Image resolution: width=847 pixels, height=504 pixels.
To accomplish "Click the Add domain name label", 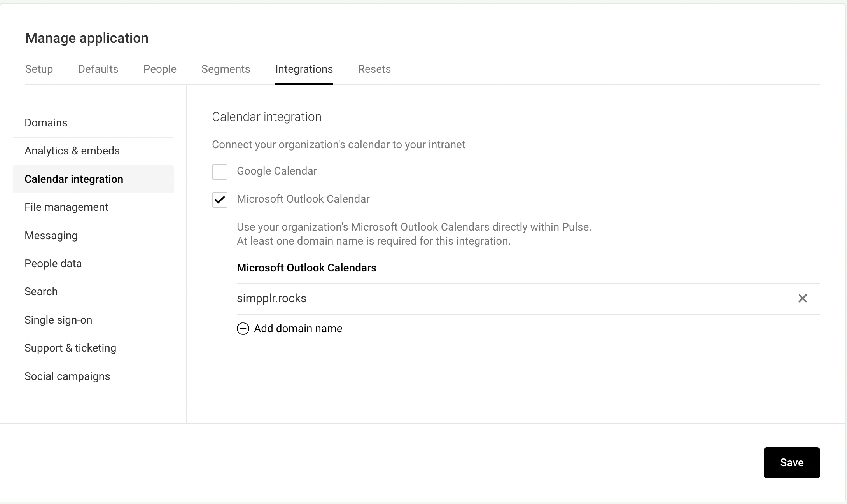I will pyautogui.click(x=298, y=329).
